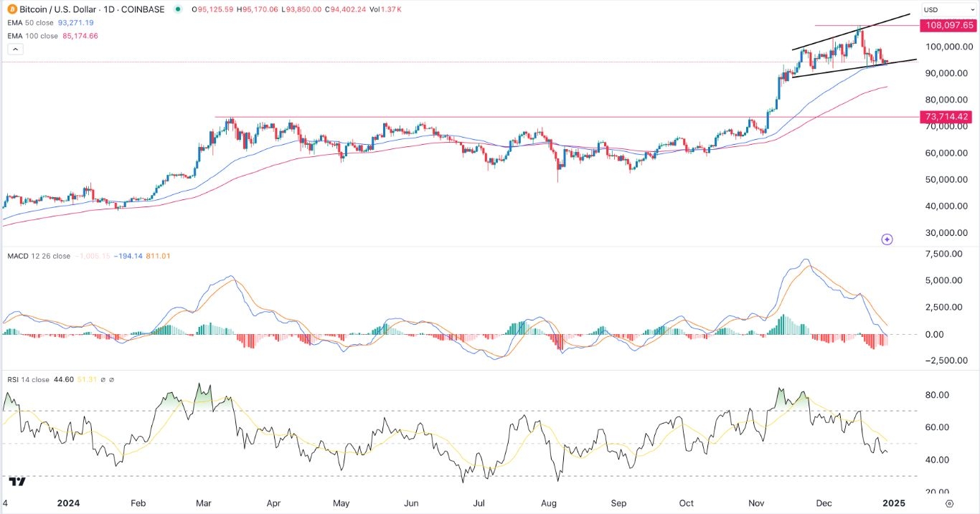Click the RSI close value 44.60
980x514 pixels.
(64, 380)
